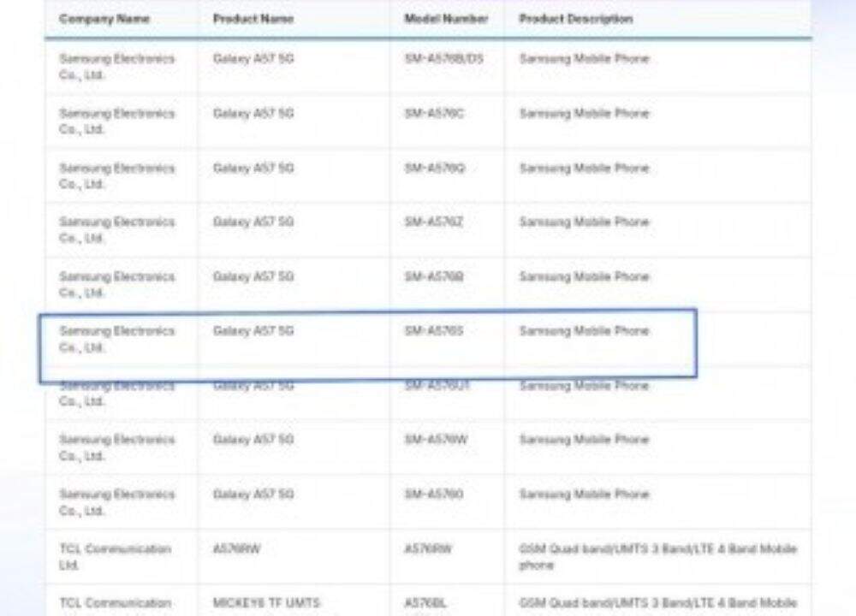Click Galaxy A57 5G in the SM-A576Z row

(253, 222)
